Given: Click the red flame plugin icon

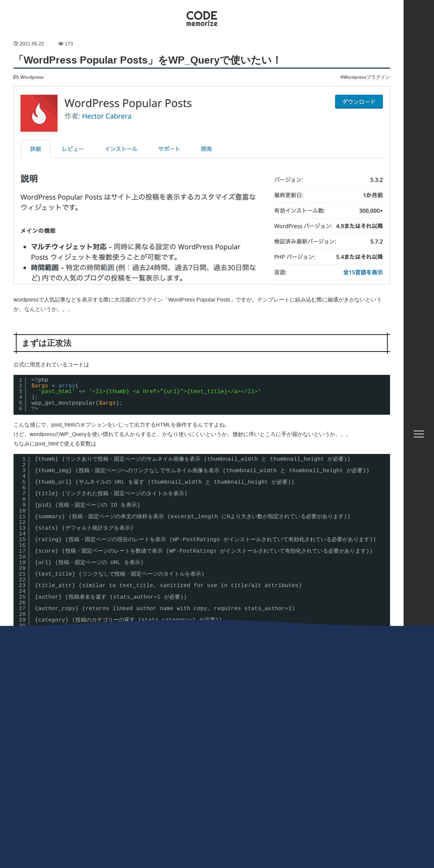Looking at the screenshot, I should [39, 113].
